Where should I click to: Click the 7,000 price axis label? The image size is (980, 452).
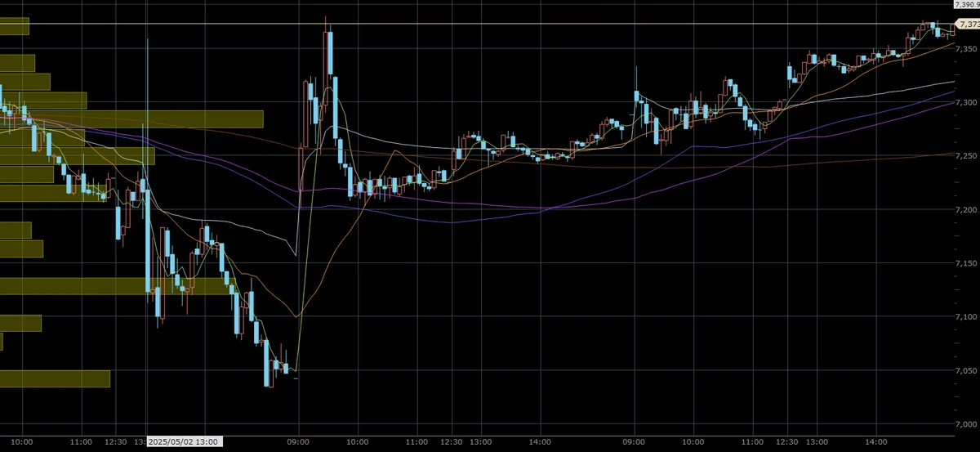tap(968, 424)
